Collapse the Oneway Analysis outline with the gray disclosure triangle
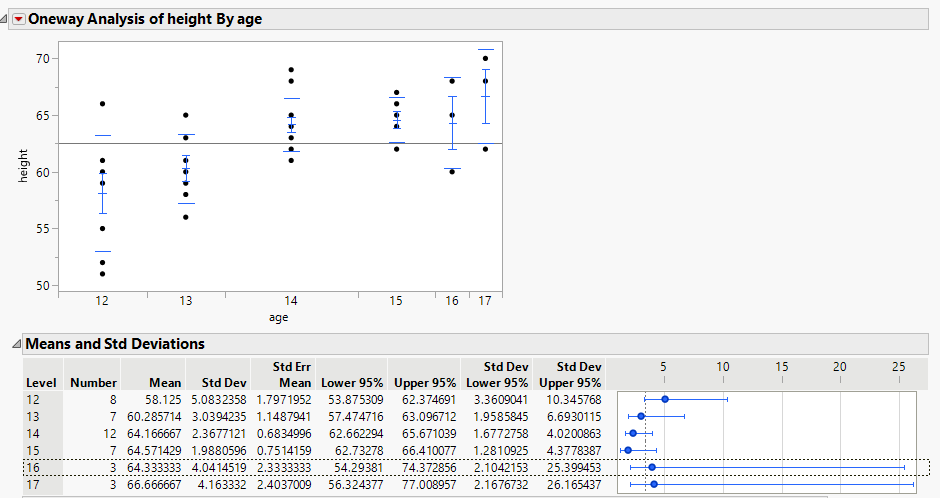Screen dimensions: 940x498 (4, 19)
